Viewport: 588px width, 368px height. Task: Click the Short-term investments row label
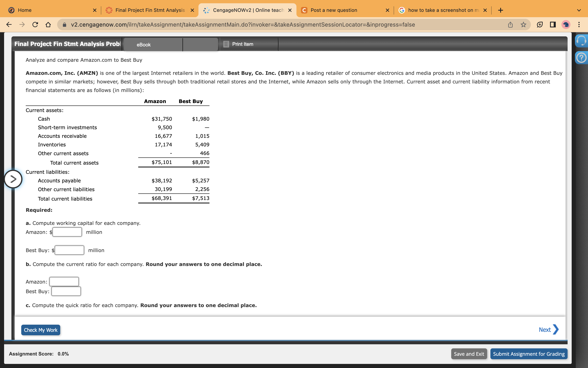(67, 128)
